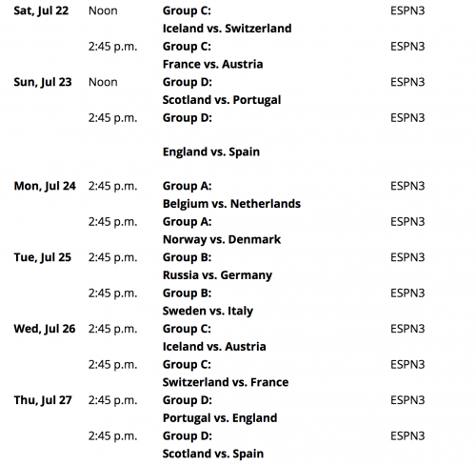Click Switzerland vs. France match text
This screenshot has width=476, height=465.
tap(226, 382)
